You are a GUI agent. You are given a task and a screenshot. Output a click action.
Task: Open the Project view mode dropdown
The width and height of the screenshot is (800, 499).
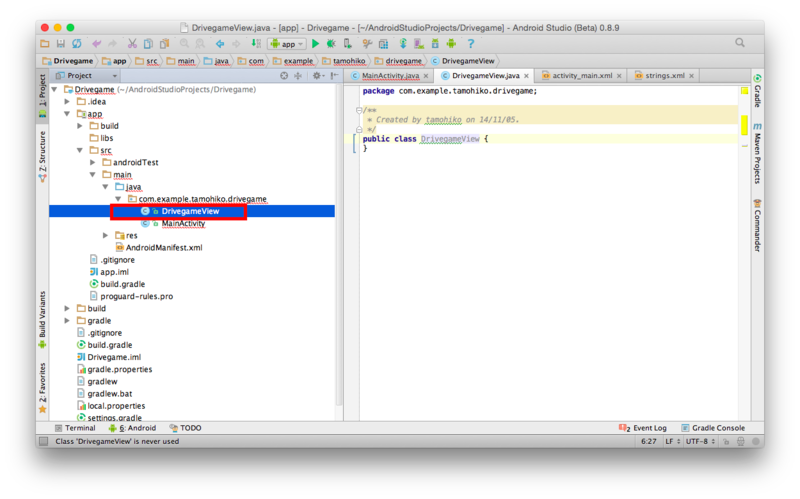point(87,76)
